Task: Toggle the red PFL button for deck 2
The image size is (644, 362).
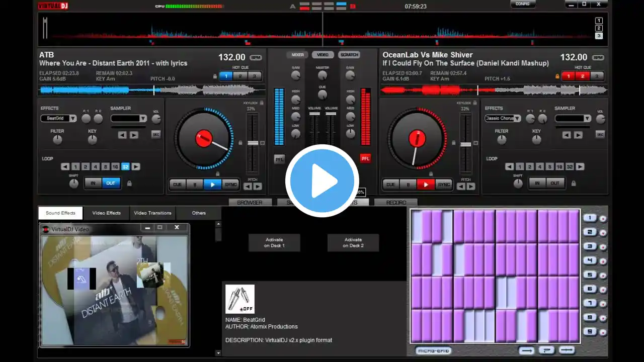Action: [365, 159]
